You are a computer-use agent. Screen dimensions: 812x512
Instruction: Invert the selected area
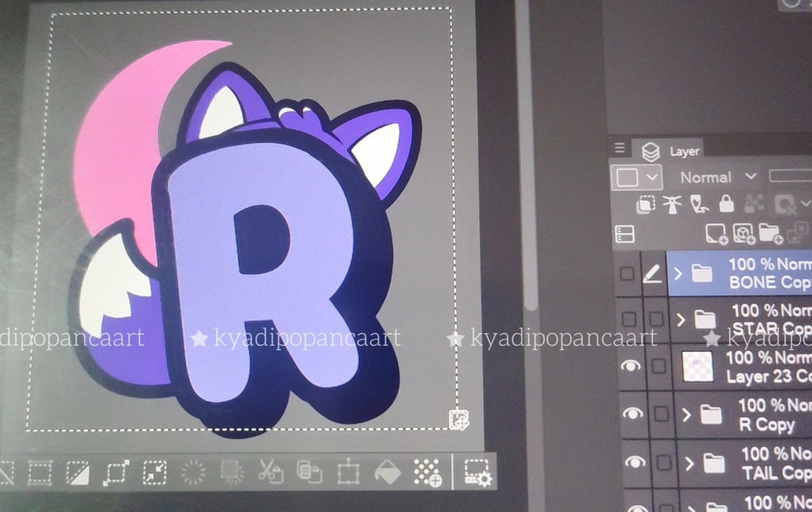[x=77, y=473]
